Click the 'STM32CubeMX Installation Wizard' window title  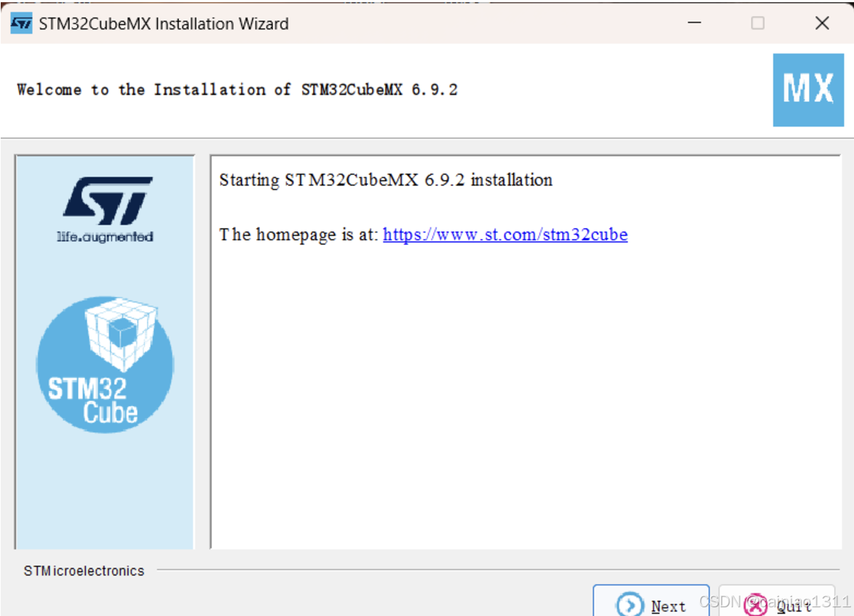[x=164, y=24]
